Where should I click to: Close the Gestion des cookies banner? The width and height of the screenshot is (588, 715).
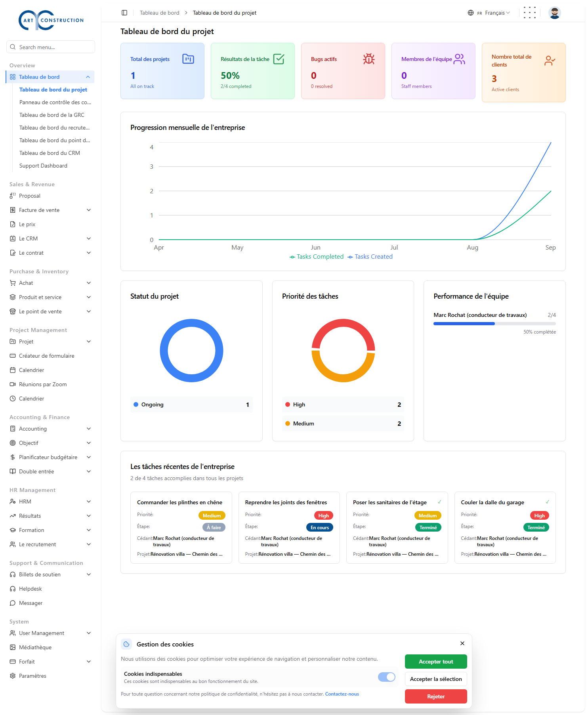click(x=462, y=643)
